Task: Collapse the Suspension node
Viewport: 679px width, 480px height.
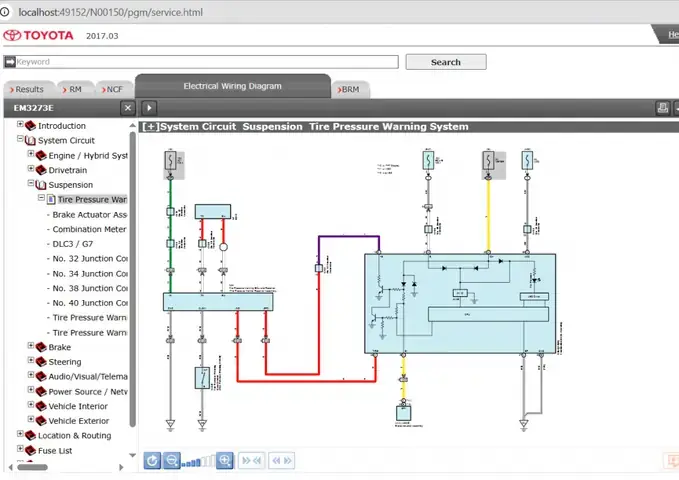Action: click(31, 183)
